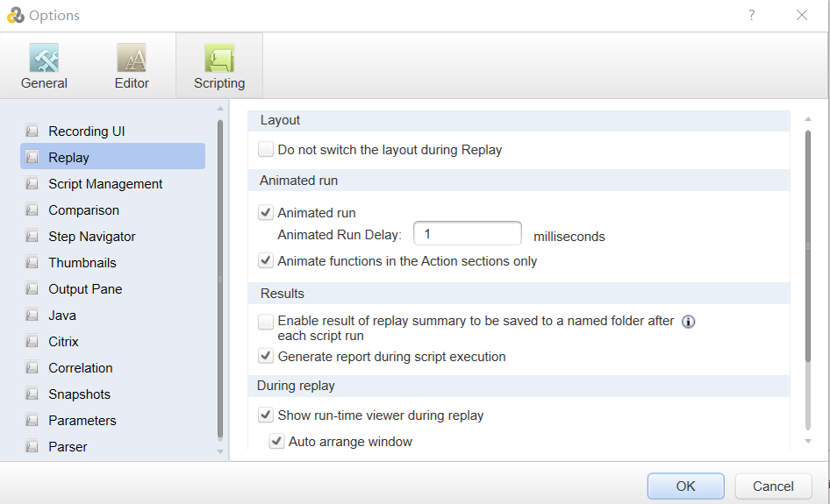Image resolution: width=830 pixels, height=504 pixels.
Task: Open Thumbnails settings
Action: [113, 262]
